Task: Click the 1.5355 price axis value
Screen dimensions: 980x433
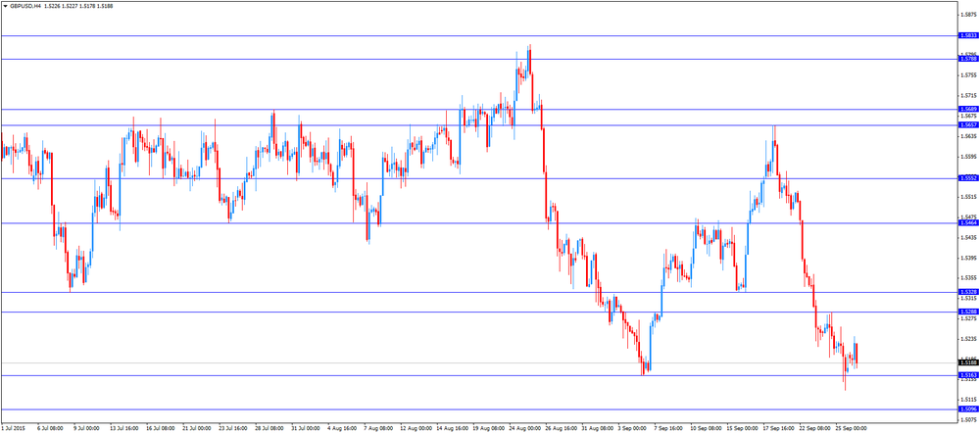Action: [x=969, y=277]
